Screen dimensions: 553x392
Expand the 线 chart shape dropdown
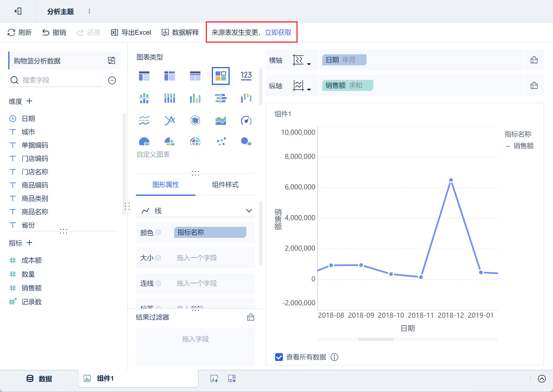tap(249, 211)
